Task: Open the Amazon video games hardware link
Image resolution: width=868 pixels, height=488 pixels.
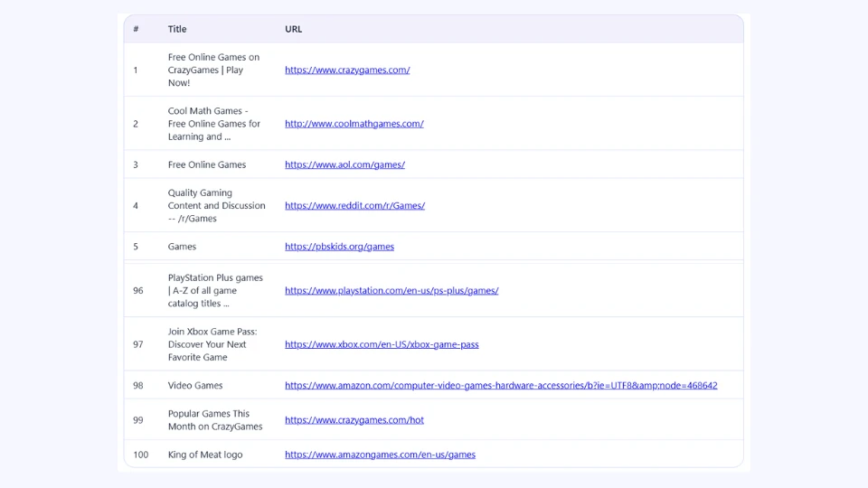Action: [501, 385]
